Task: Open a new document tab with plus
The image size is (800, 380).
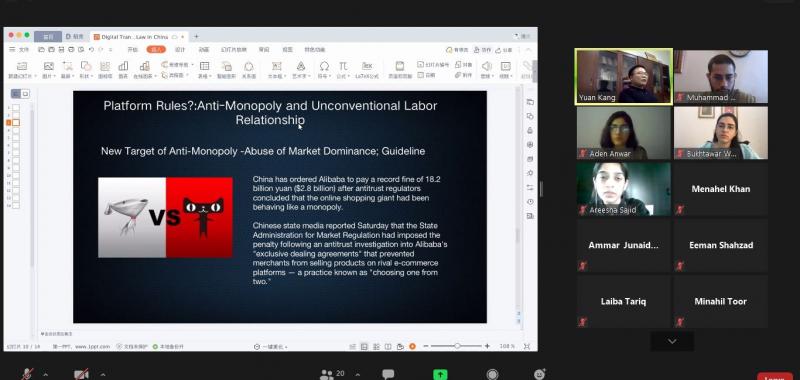Action: [196, 37]
